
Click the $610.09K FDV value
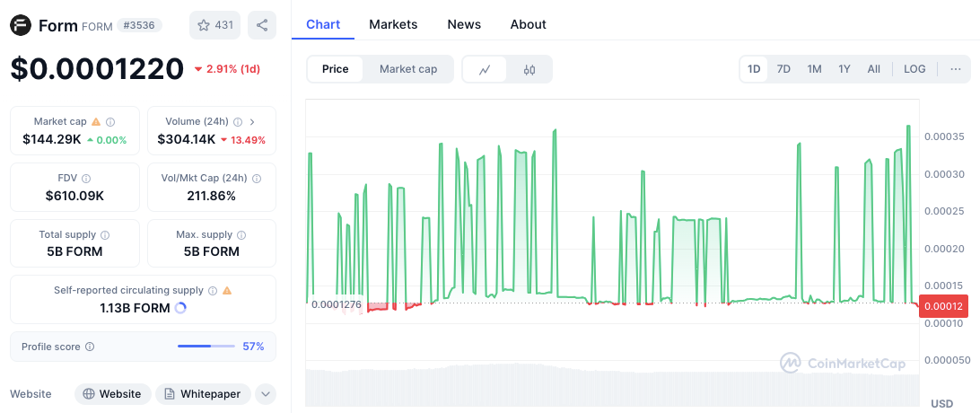(75, 196)
